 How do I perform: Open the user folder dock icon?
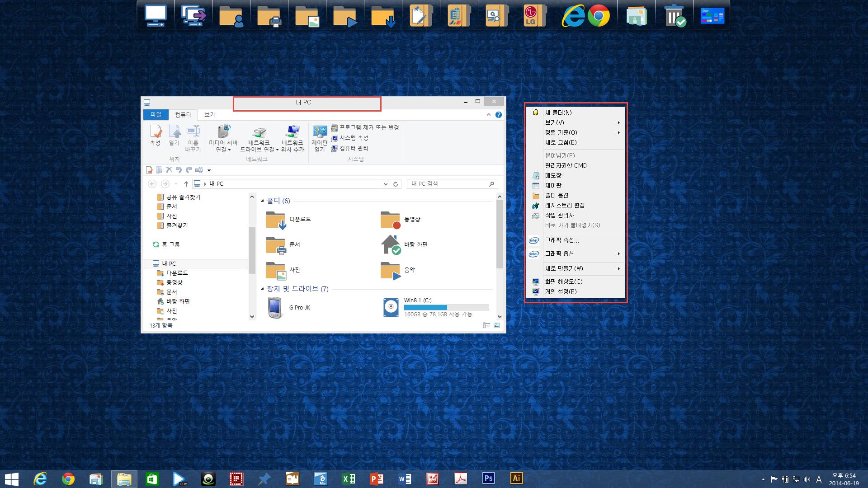[231, 17]
